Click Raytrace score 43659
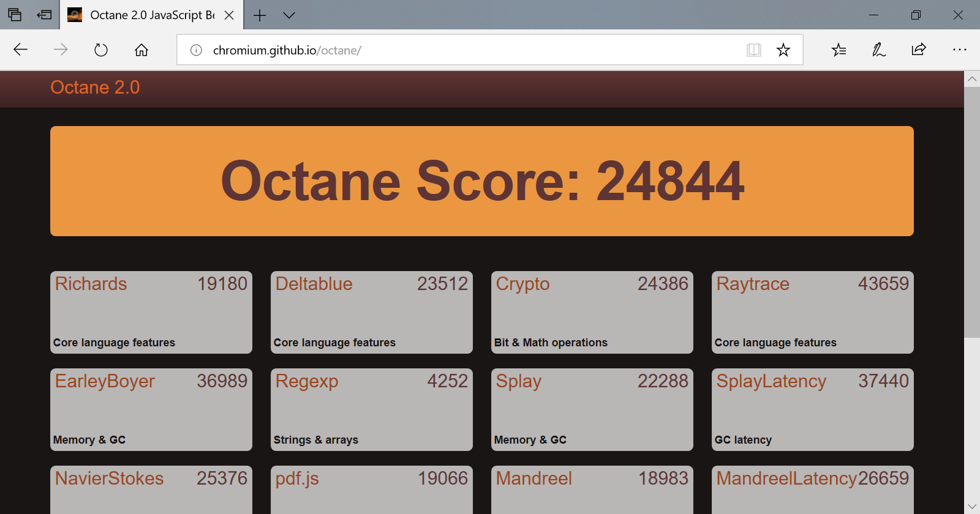Viewport: 980px width, 514px height. [x=883, y=284]
